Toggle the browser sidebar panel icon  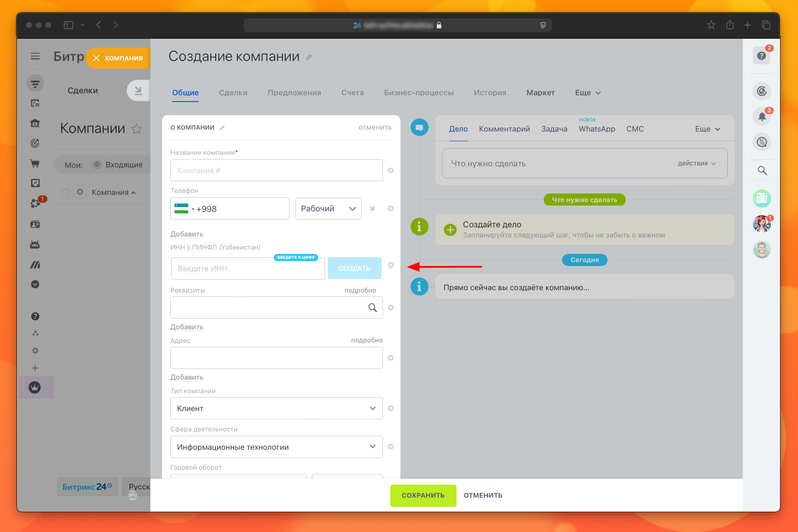(69, 25)
